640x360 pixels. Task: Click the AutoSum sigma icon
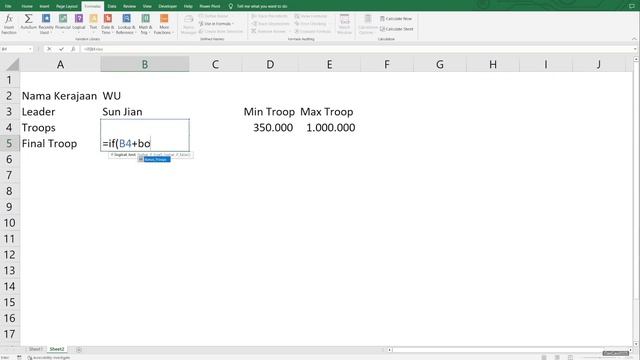[x=28, y=19]
